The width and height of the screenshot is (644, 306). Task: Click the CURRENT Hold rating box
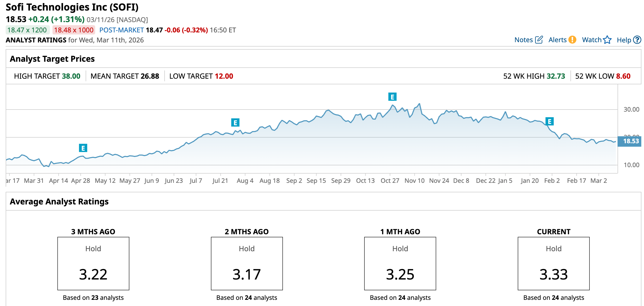click(554, 264)
